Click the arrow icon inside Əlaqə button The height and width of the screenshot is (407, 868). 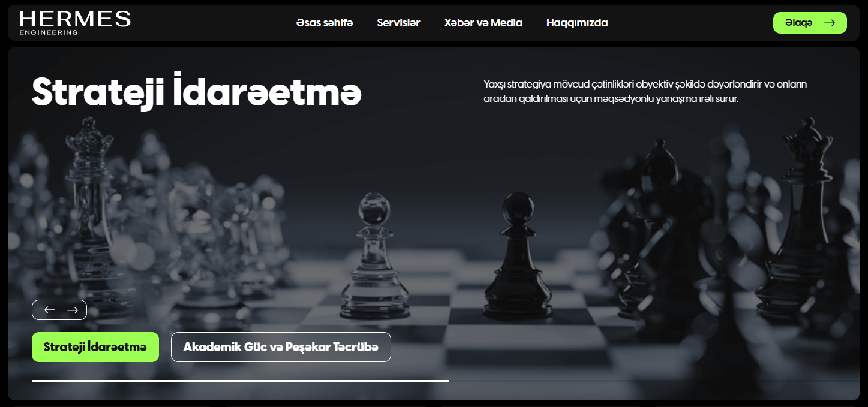pyautogui.click(x=830, y=23)
